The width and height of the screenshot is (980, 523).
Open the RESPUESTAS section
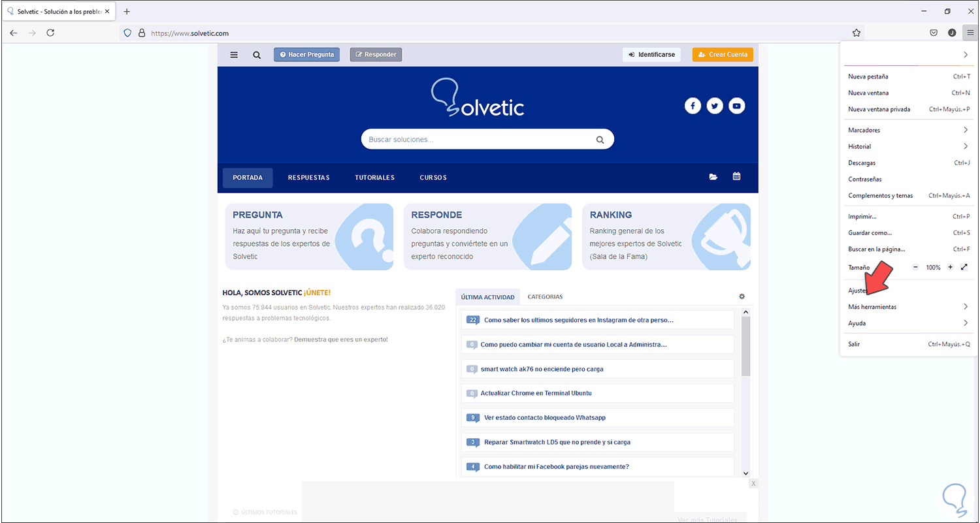point(309,178)
